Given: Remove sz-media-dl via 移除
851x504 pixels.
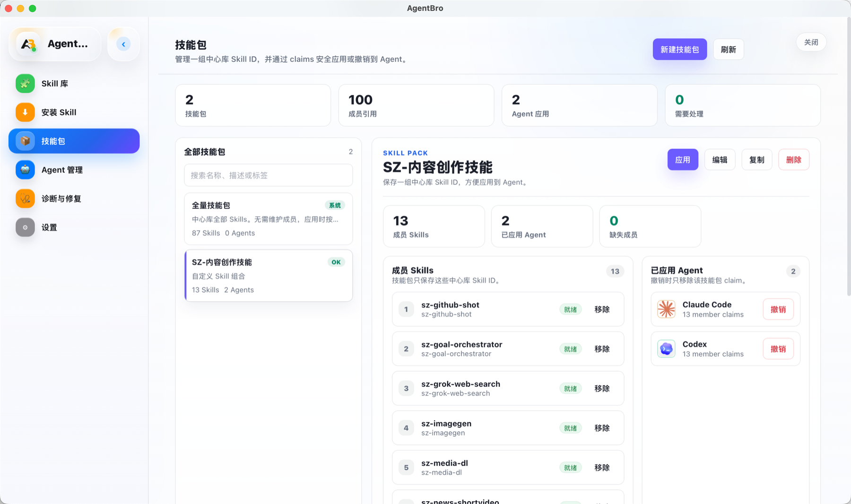Looking at the screenshot, I should pos(602,468).
